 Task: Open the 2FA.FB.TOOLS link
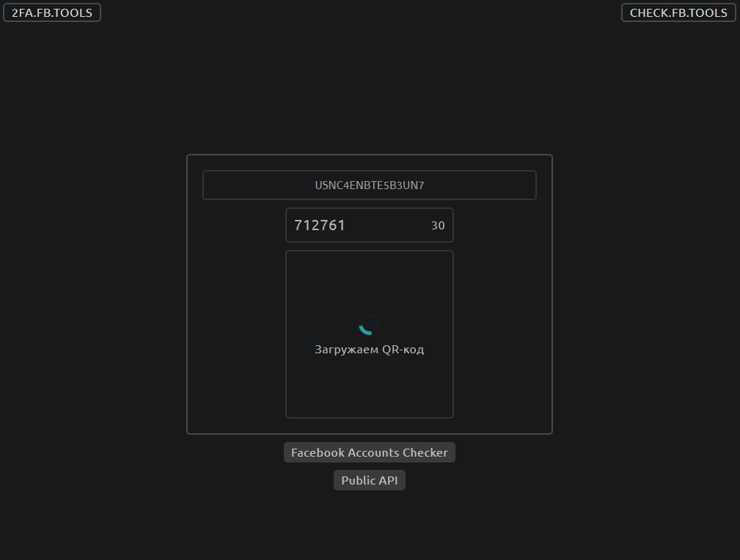point(52,12)
